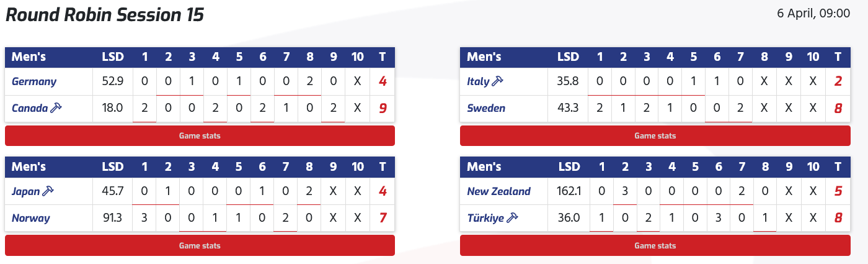Click the hammer icon beside Canada
The image size is (868, 264).
[56, 108]
